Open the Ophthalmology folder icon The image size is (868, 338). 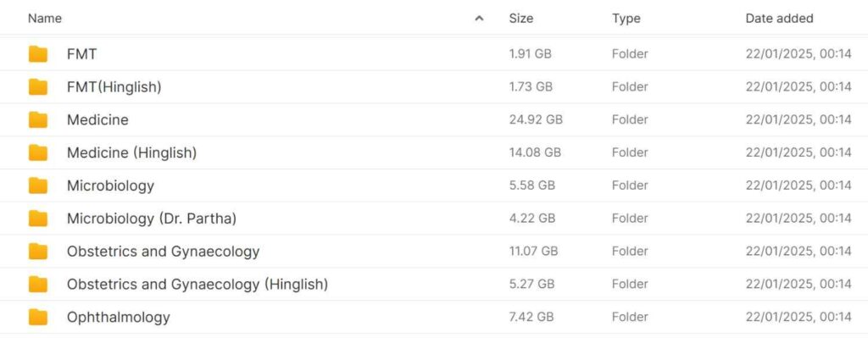pyautogui.click(x=38, y=317)
